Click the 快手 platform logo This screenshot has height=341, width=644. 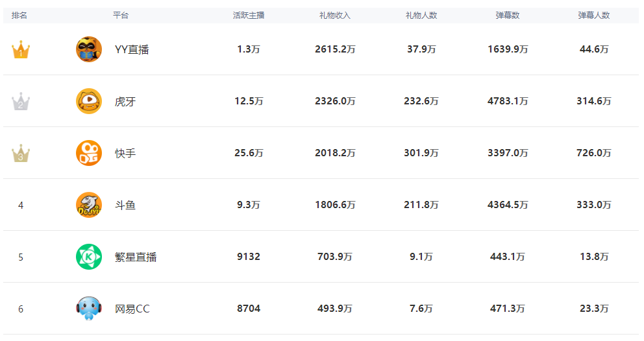coord(89,153)
